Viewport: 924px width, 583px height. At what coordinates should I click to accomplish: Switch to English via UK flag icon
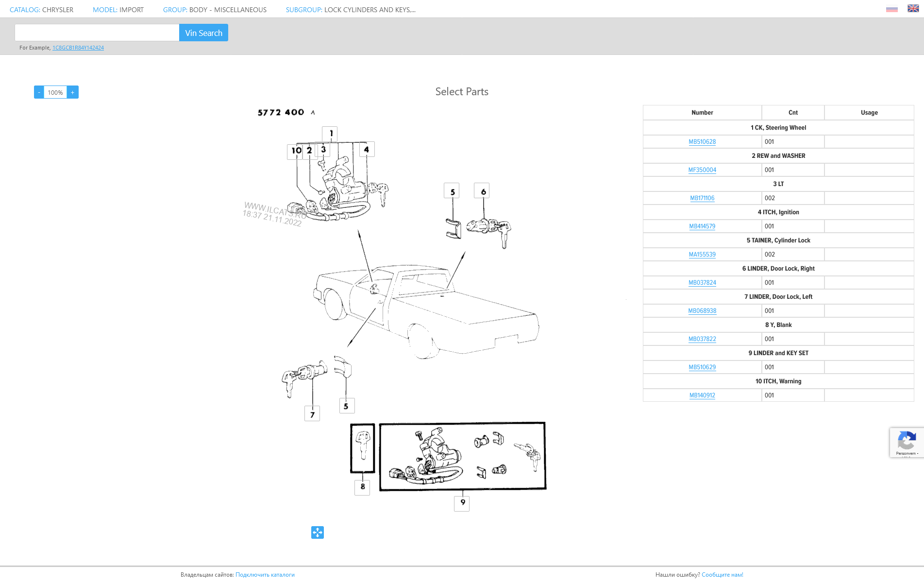913,8
